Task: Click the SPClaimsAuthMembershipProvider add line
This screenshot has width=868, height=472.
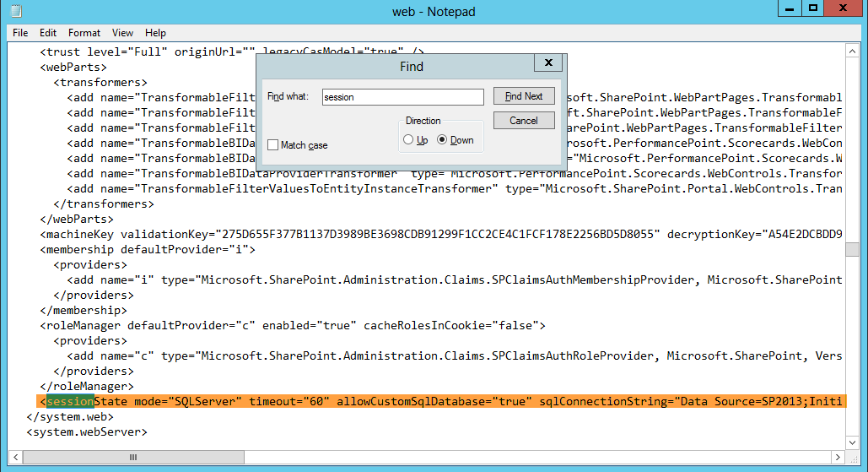Action: 455,279
